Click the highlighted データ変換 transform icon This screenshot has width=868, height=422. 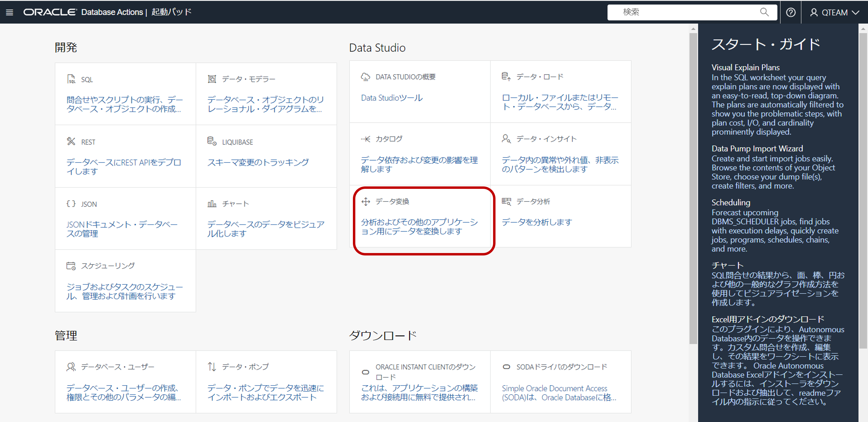[x=366, y=201]
